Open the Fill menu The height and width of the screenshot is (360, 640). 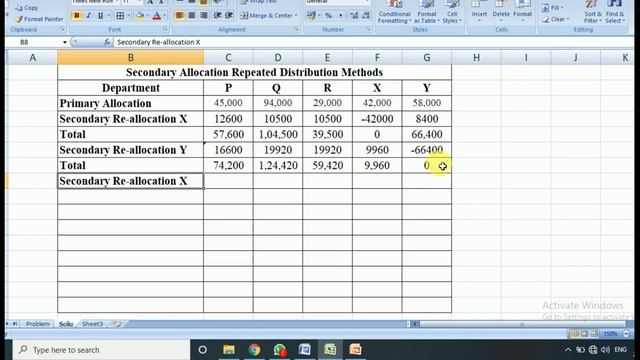pyautogui.click(x=553, y=7)
